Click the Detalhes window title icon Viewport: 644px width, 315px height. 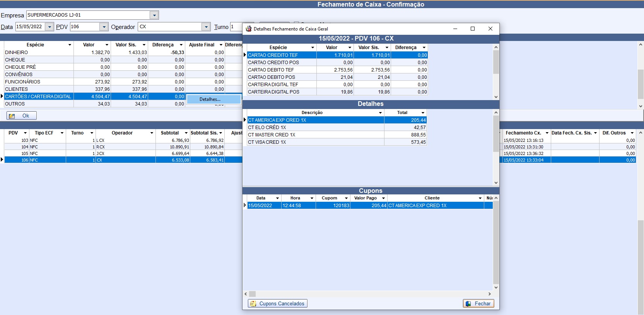coord(249,29)
